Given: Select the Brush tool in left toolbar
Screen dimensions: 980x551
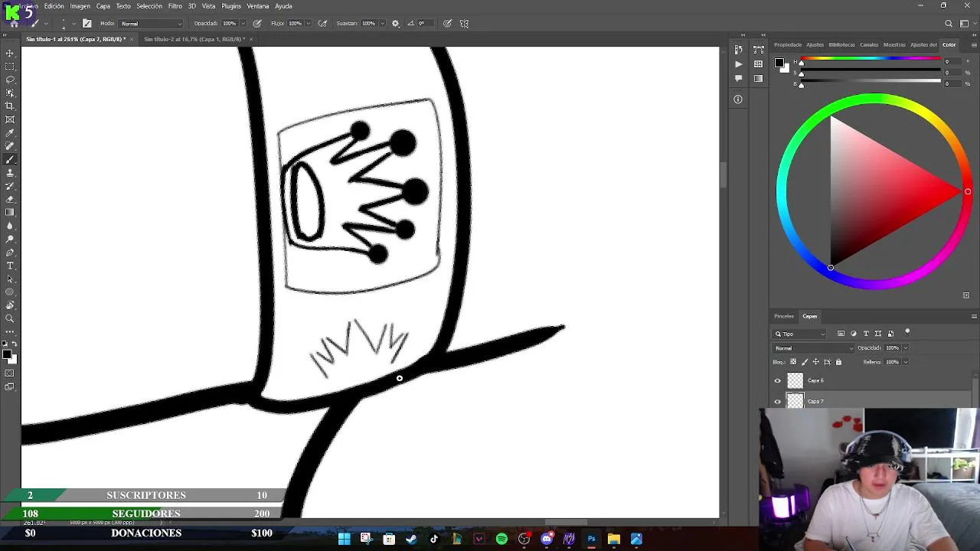Looking at the screenshot, I should tap(10, 160).
